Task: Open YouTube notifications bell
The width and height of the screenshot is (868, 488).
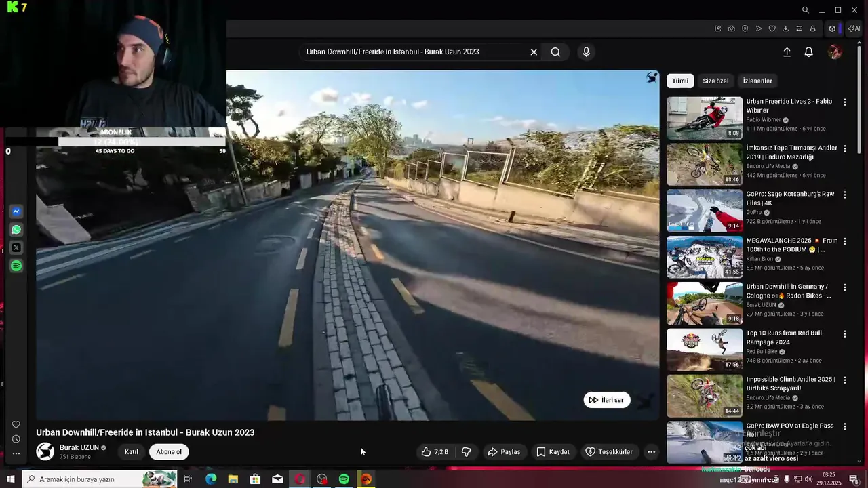Action: (808, 52)
